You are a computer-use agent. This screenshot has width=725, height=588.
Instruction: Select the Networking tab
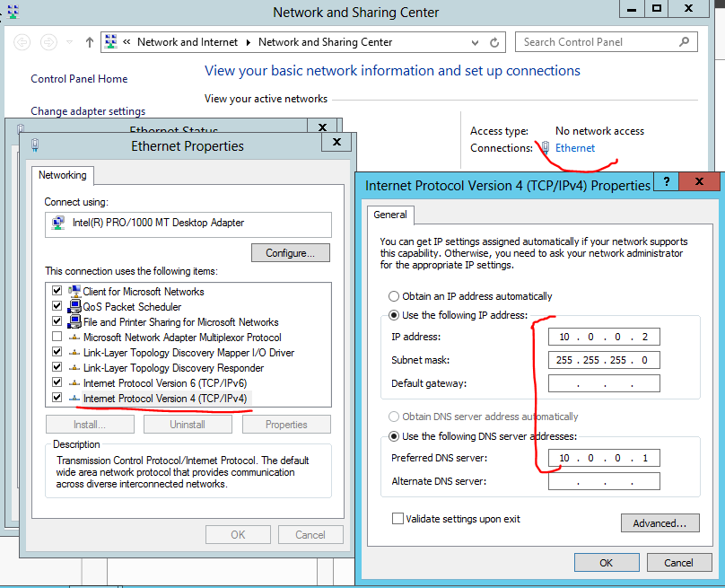pos(63,175)
